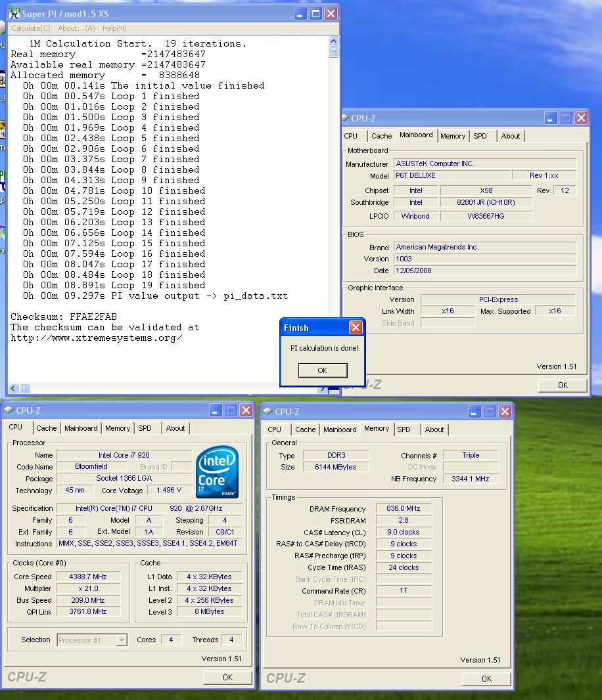Switch to About tab in Memory window

tap(434, 429)
